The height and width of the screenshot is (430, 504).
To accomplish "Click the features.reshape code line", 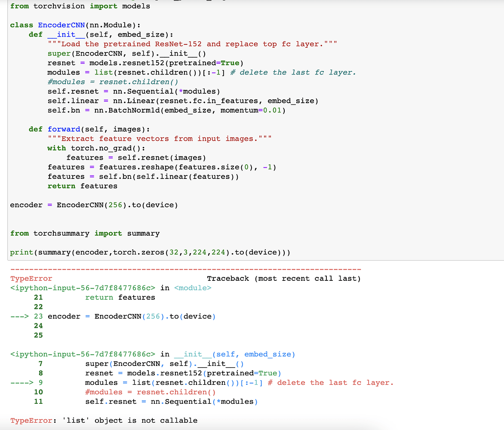I will click(162, 167).
